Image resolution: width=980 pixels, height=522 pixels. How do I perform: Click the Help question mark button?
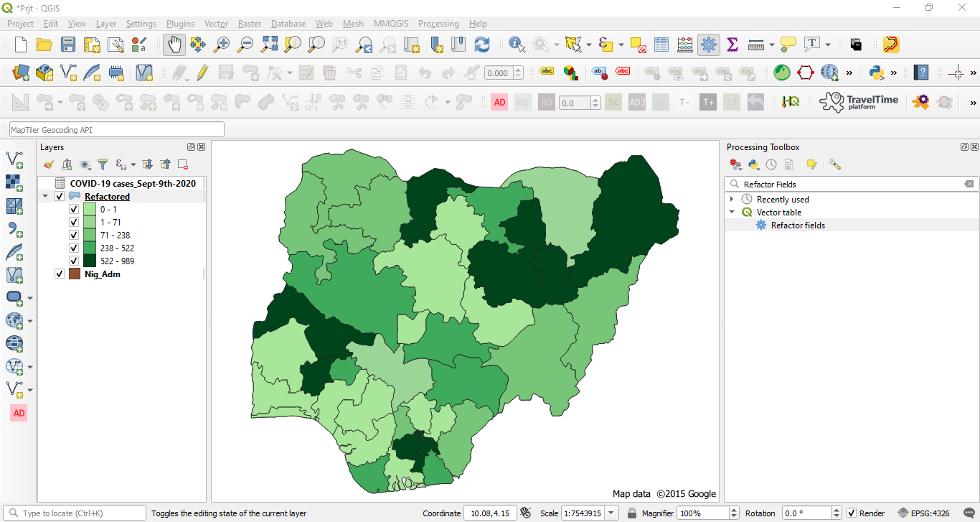coord(922,72)
